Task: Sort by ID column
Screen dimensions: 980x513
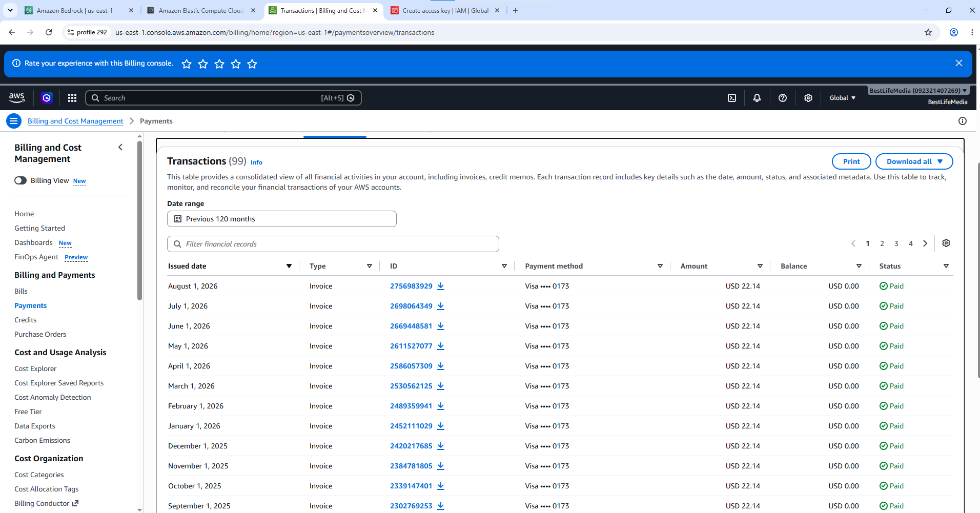Action: (x=504, y=266)
